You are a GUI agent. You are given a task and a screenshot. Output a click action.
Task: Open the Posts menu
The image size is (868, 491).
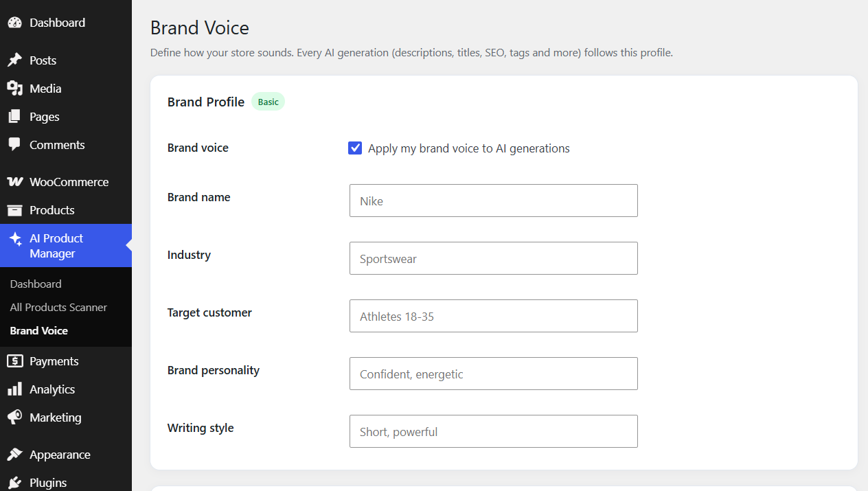tap(66, 60)
